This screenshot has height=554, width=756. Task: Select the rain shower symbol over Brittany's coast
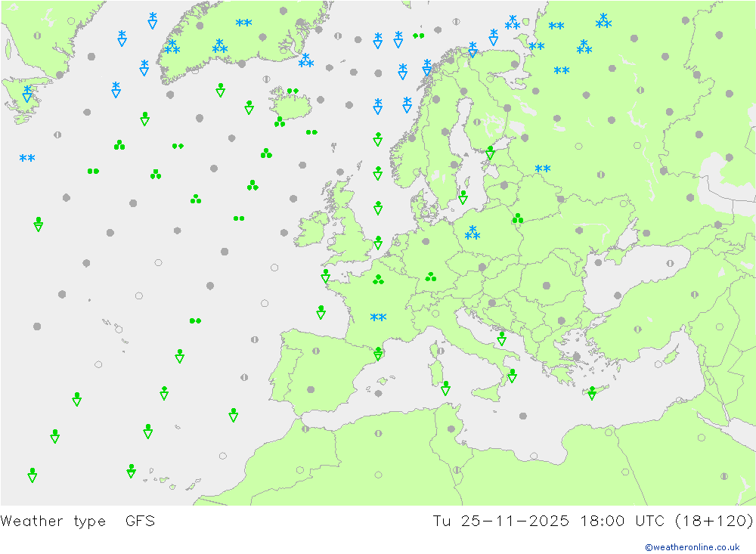click(325, 276)
